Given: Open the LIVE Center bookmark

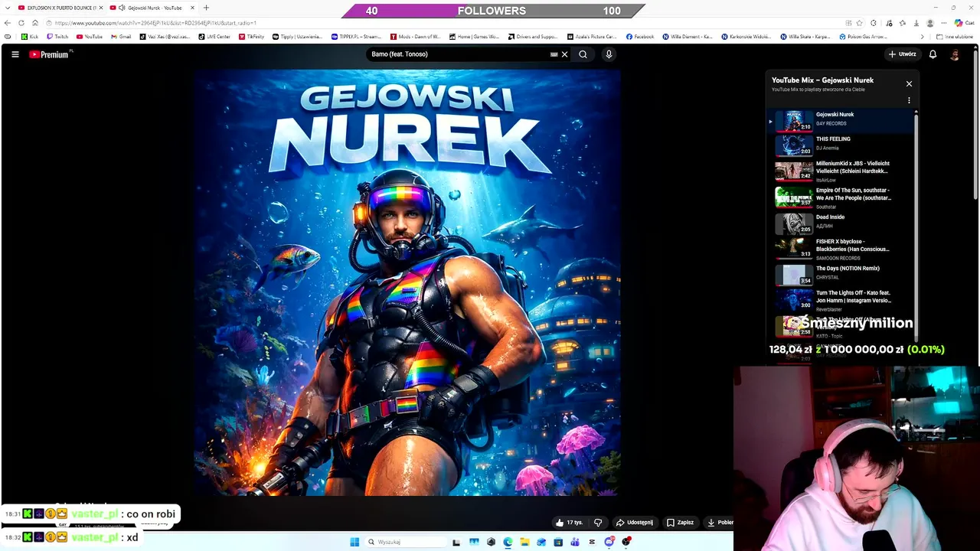Looking at the screenshot, I should pos(214,37).
